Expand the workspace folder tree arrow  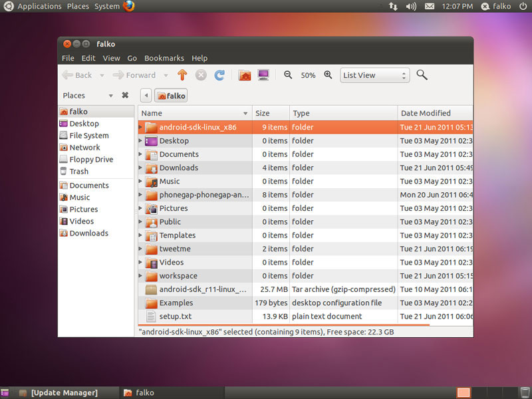[x=140, y=276]
